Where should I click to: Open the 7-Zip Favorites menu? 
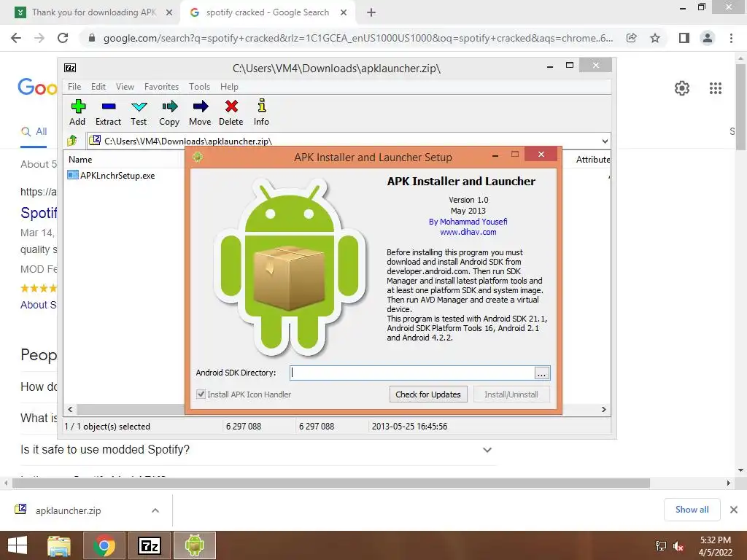pyautogui.click(x=161, y=87)
